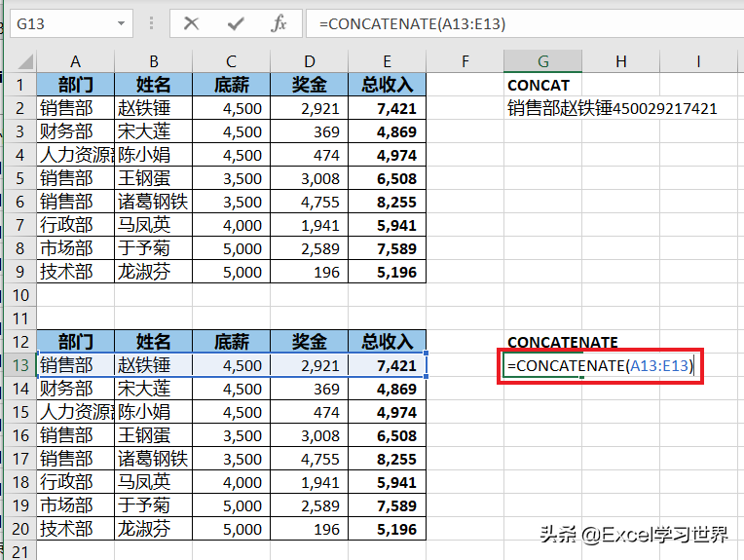Click cell A18 行政部
Viewport: 744px width, 560px height.
75,482
